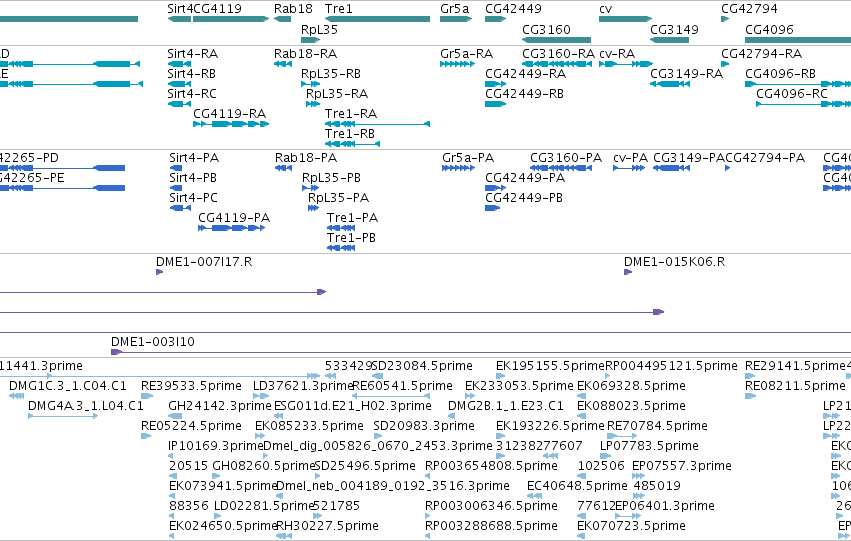Select transcript Tre1-RA
851x541 pixels.
click(x=377, y=124)
